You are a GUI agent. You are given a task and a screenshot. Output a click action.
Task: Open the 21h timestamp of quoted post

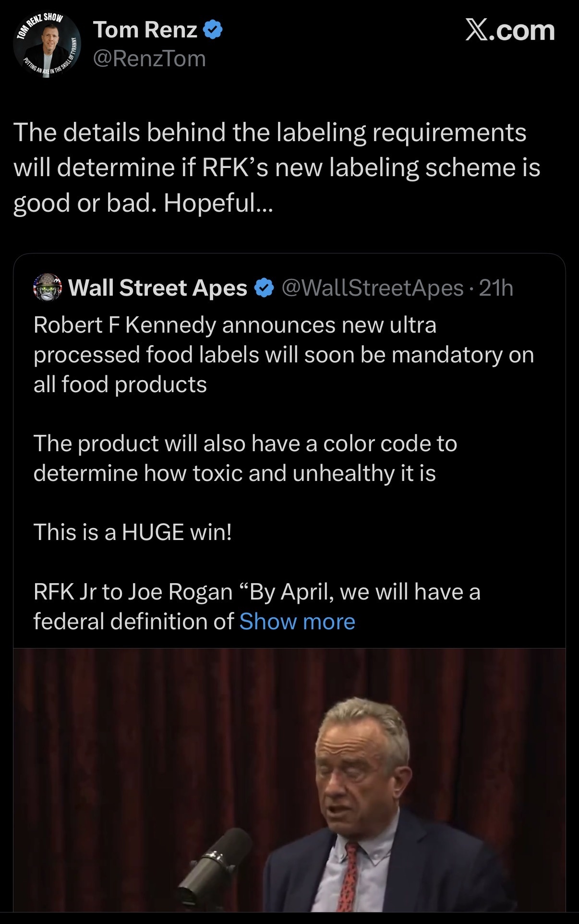point(496,288)
